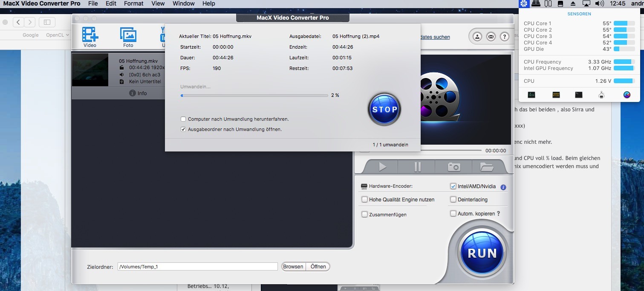
Task: Open the Format menu
Action: pos(134,3)
